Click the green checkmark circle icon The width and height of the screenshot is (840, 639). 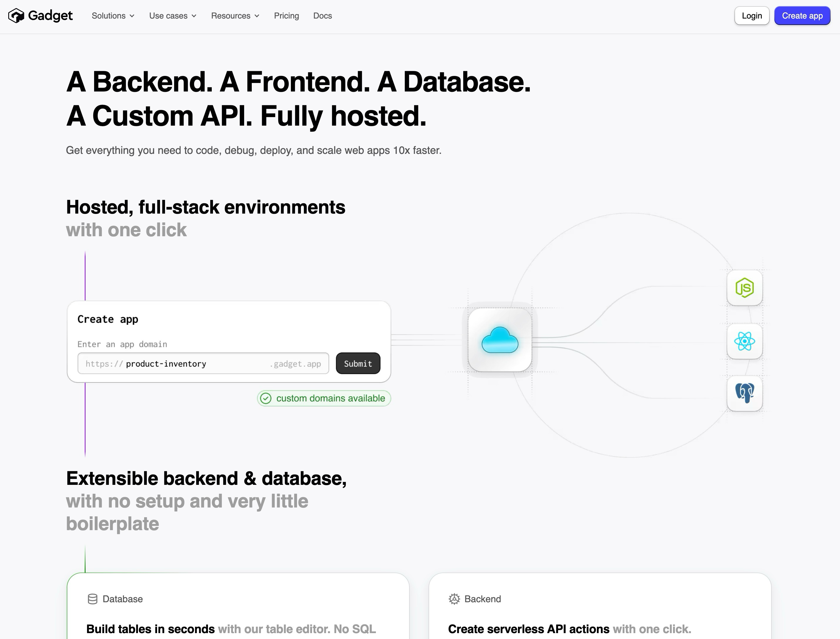click(266, 398)
